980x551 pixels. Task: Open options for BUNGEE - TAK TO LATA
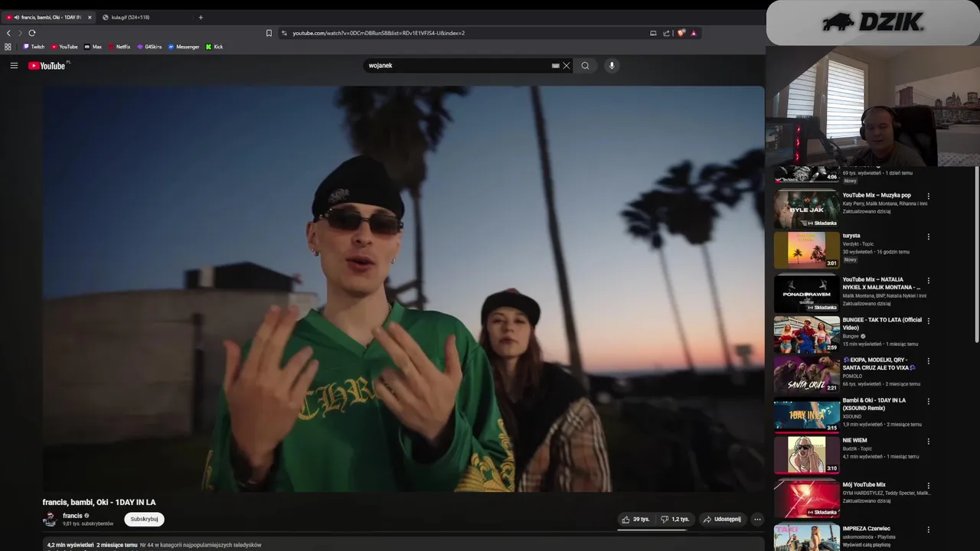[929, 321]
